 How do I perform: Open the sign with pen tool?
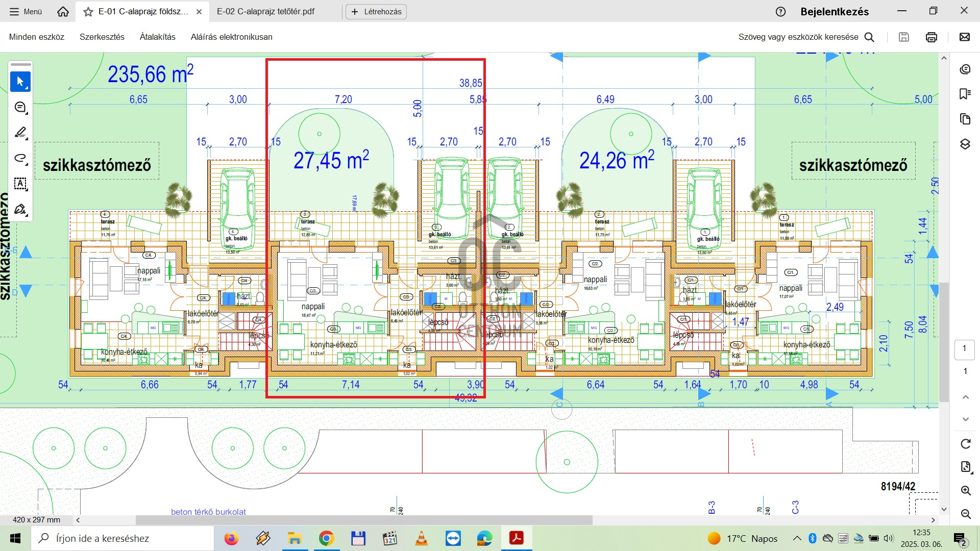pos(20,209)
